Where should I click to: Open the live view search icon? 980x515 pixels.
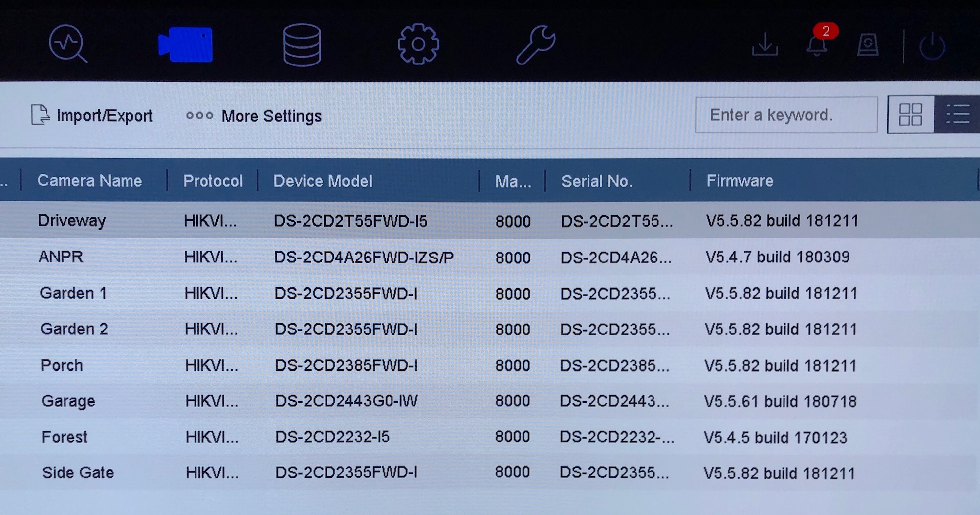[x=68, y=44]
